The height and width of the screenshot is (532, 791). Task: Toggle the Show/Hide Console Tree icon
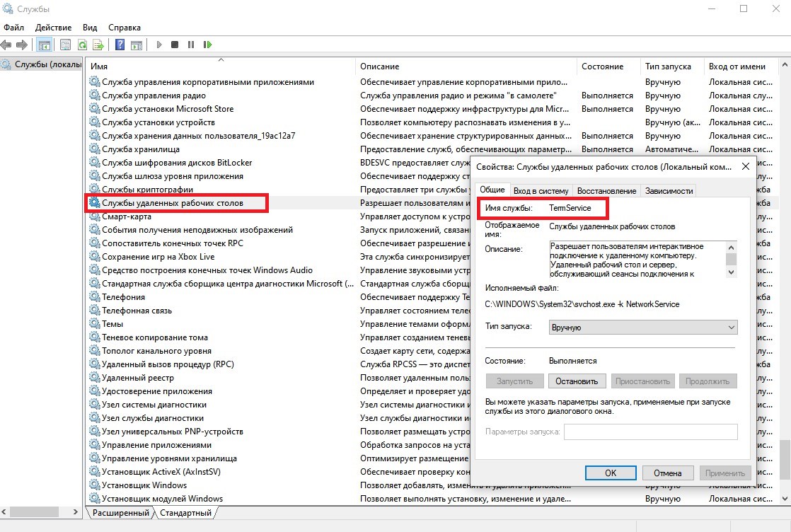point(44,45)
